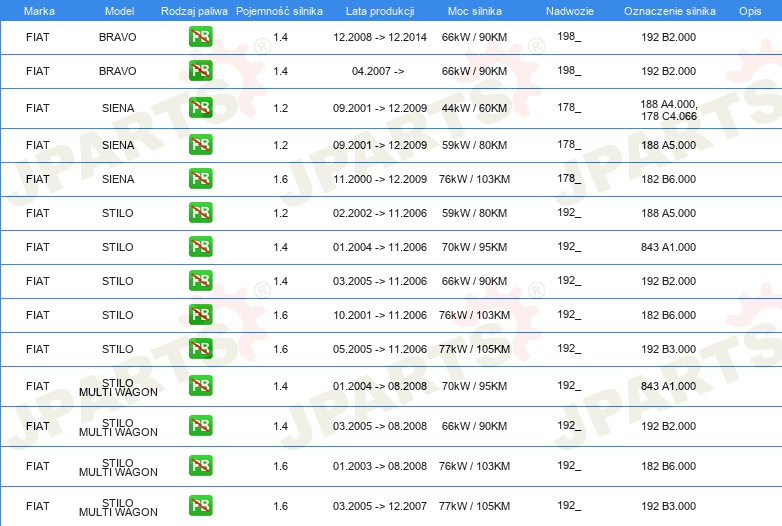
Task: Click fuel icon in Multi Wagon 03.2005 -> 12.2007 row
Action: pyautogui.click(x=200, y=506)
